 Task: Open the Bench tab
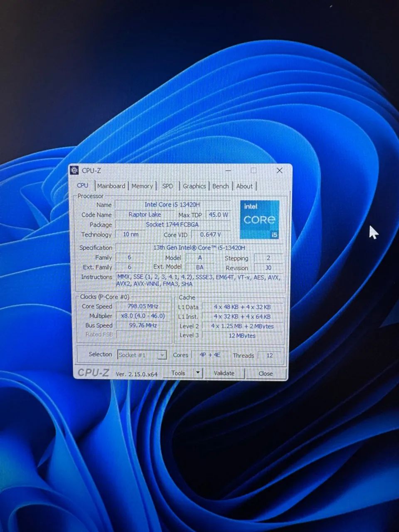[220, 186]
